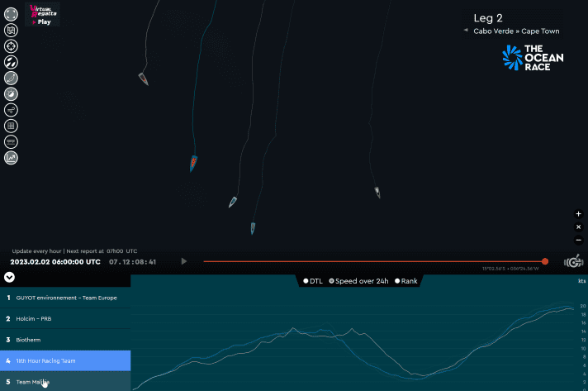Select 11th Hour Racing Team row
588x391 pixels.
pos(65,360)
